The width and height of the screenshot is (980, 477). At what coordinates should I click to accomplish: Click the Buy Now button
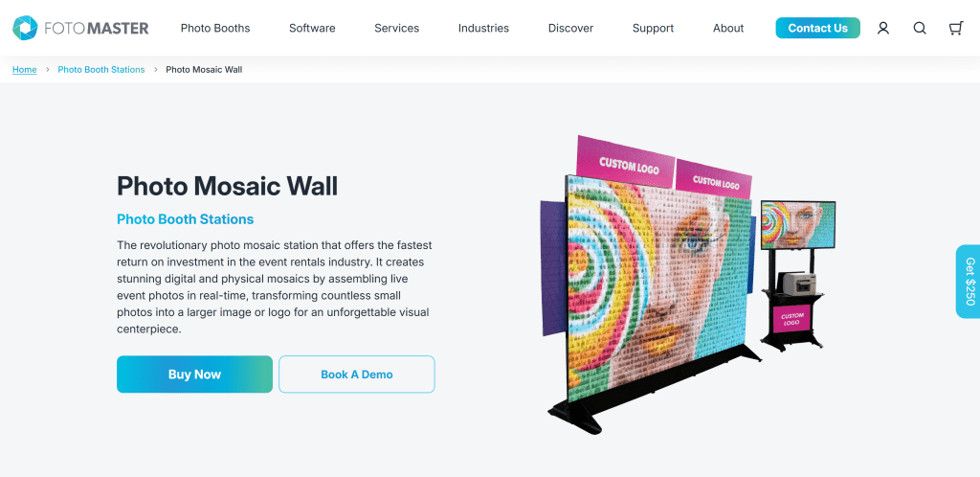tap(194, 375)
